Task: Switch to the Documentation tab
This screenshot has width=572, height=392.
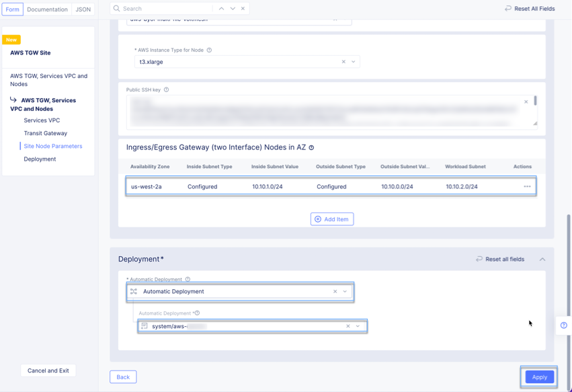Action: (x=47, y=9)
